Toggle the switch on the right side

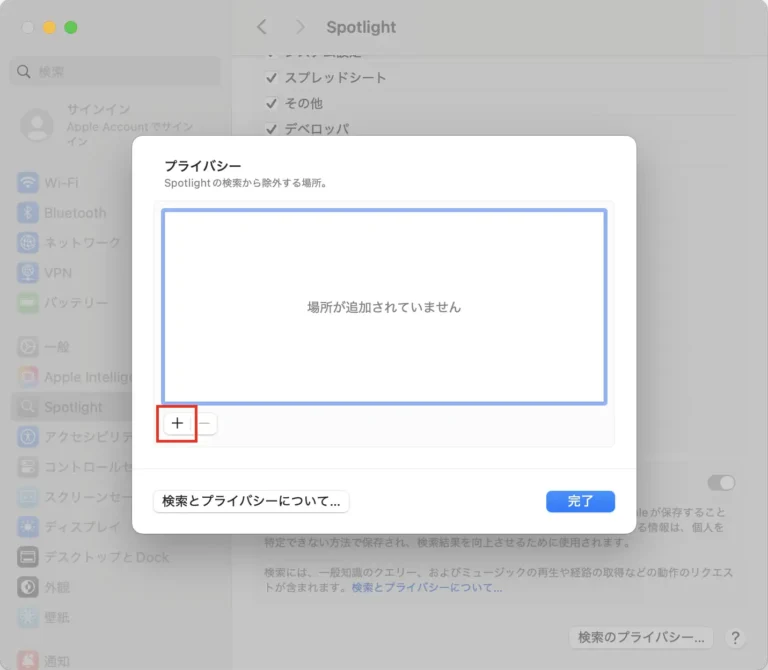click(721, 482)
